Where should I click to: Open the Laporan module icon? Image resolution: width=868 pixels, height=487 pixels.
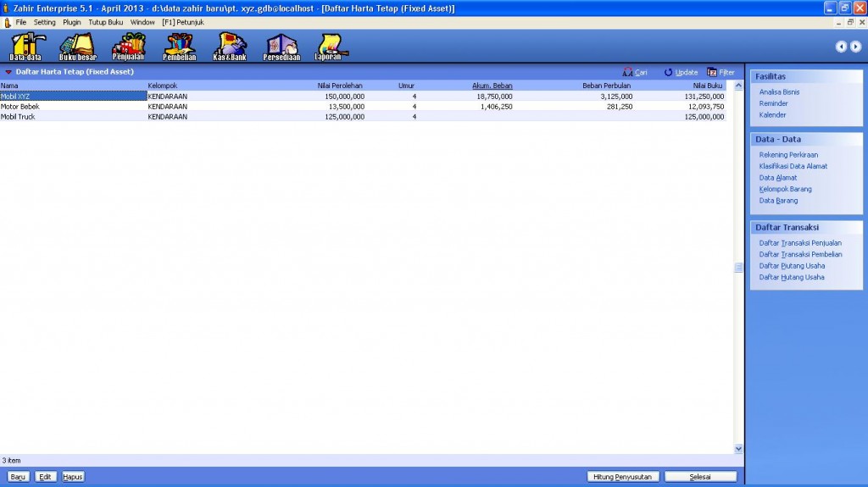point(328,45)
